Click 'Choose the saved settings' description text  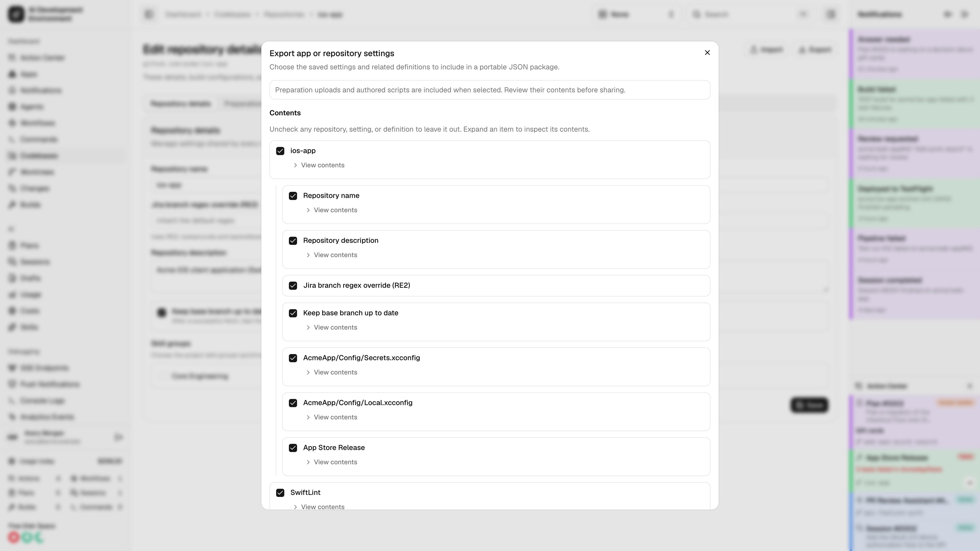point(414,67)
